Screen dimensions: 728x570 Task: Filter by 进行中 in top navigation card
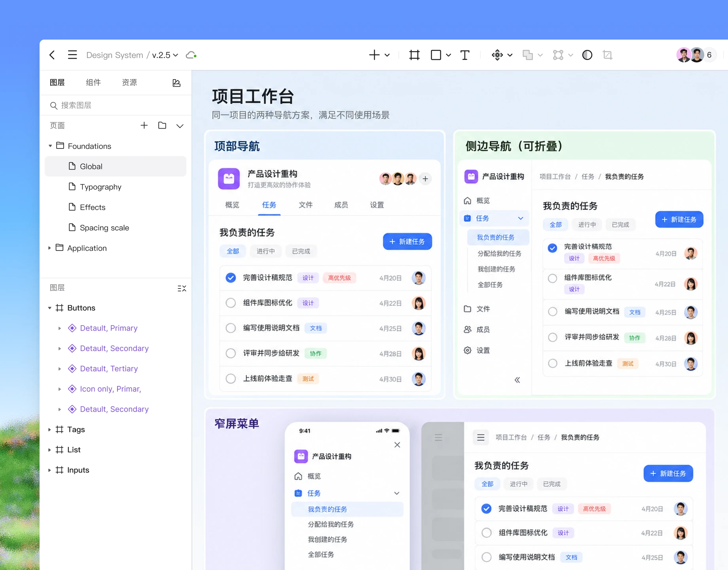[265, 251]
